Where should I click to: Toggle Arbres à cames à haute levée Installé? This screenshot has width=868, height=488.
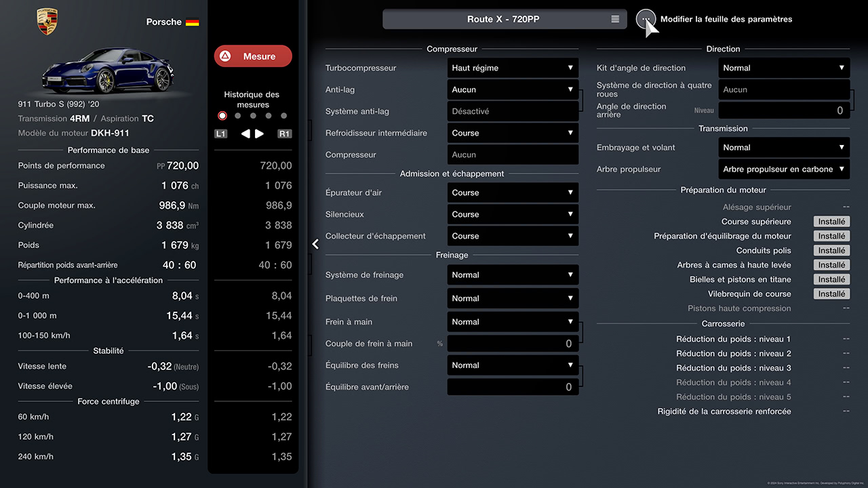[x=831, y=265]
